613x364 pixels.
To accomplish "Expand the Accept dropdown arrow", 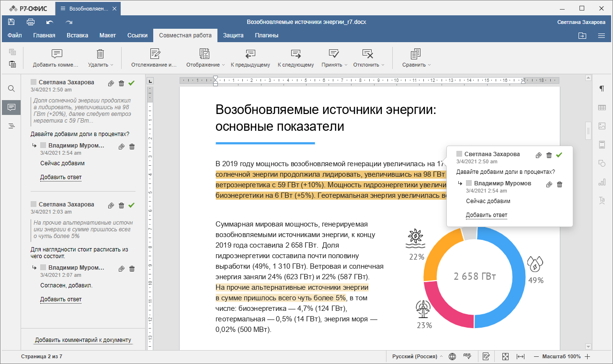I will (346, 65).
